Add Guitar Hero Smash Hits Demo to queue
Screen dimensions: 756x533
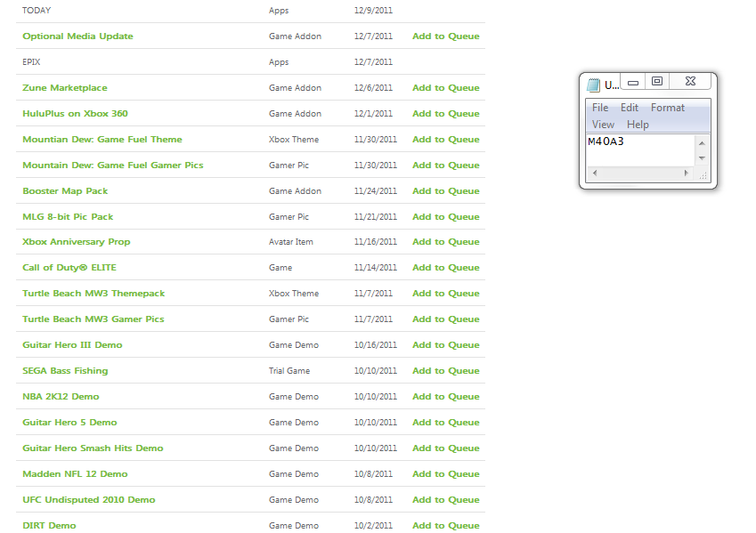(x=446, y=448)
